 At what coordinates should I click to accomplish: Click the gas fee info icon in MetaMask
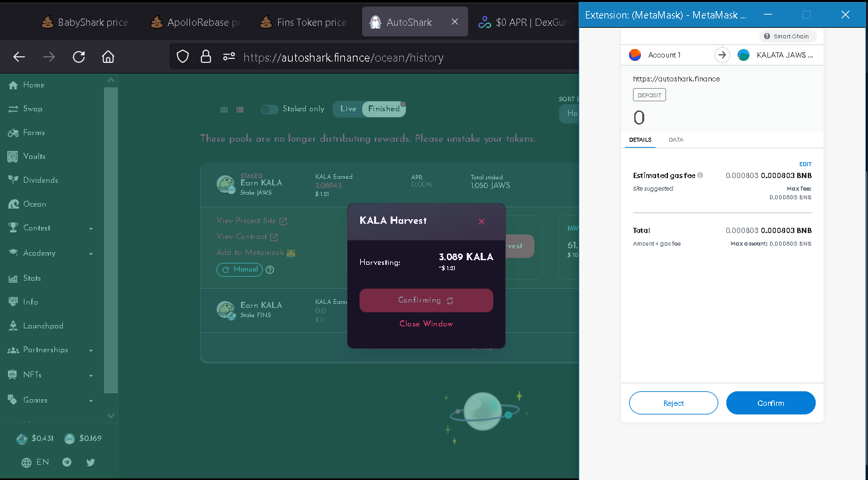700,175
